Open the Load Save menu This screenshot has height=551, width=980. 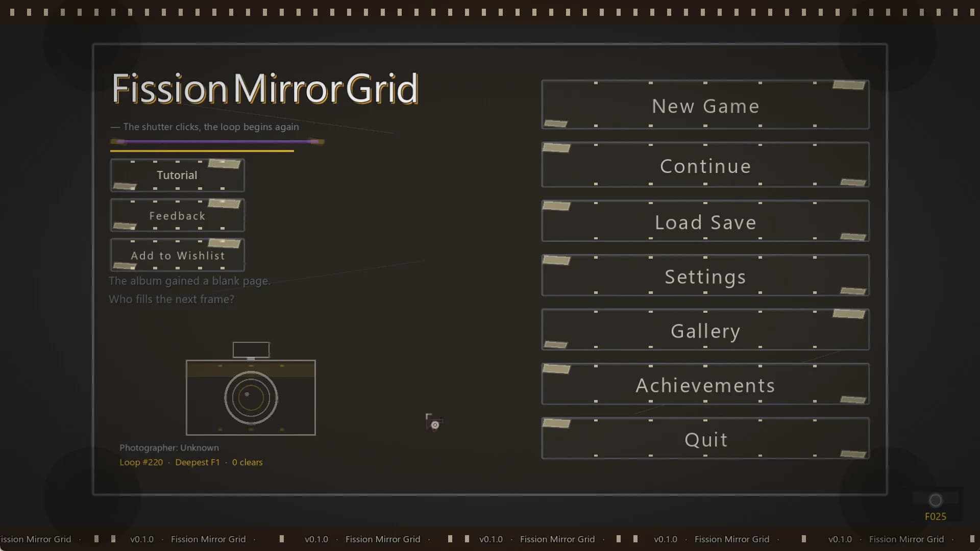(705, 221)
